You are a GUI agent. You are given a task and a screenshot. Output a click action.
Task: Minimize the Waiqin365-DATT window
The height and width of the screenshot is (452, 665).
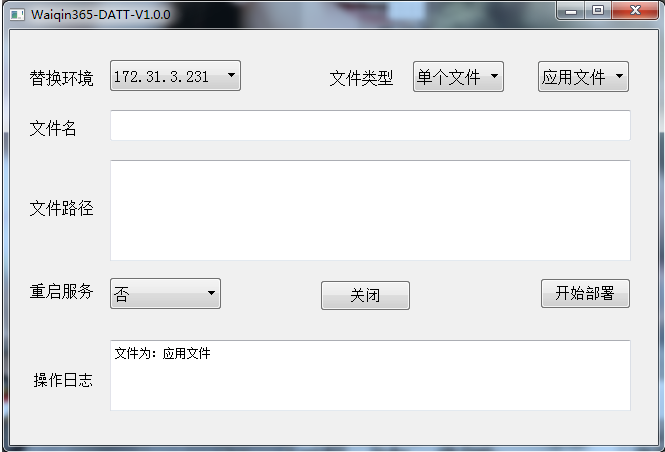pos(571,11)
